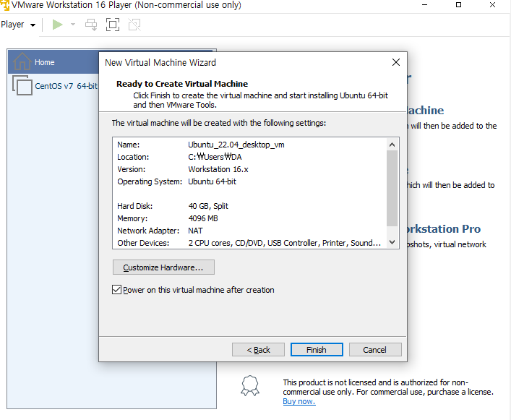Expand the power options dropdown arrow
Viewport: 511px width, 420px height.
coord(73,25)
